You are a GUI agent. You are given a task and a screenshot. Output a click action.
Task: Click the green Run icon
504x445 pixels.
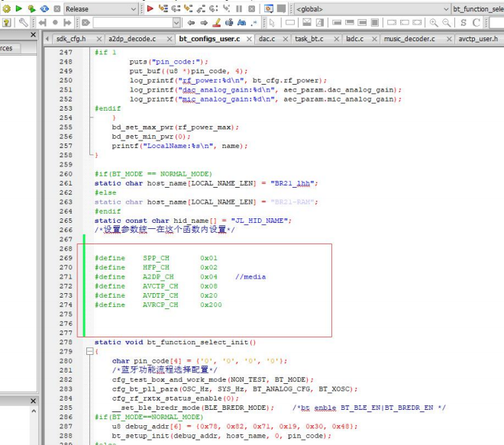(x=18, y=8)
